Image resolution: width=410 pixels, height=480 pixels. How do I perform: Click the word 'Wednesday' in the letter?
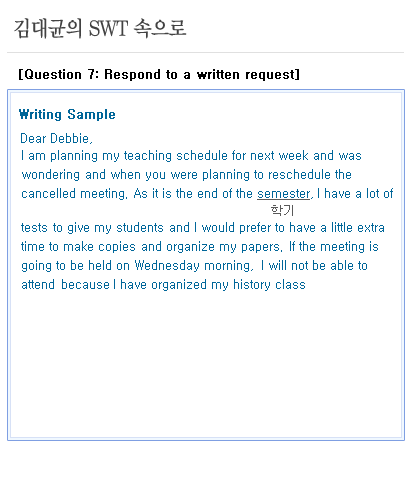(167, 266)
